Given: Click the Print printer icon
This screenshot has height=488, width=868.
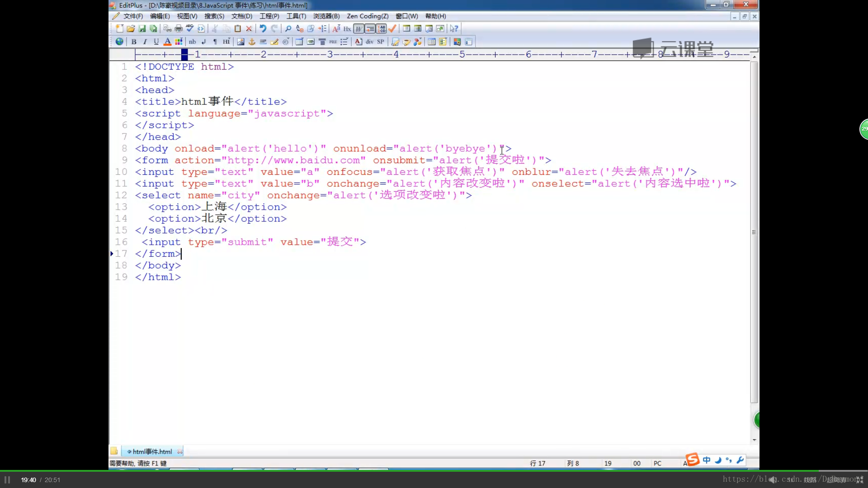Looking at the screenshot, I should click(179, 28).
